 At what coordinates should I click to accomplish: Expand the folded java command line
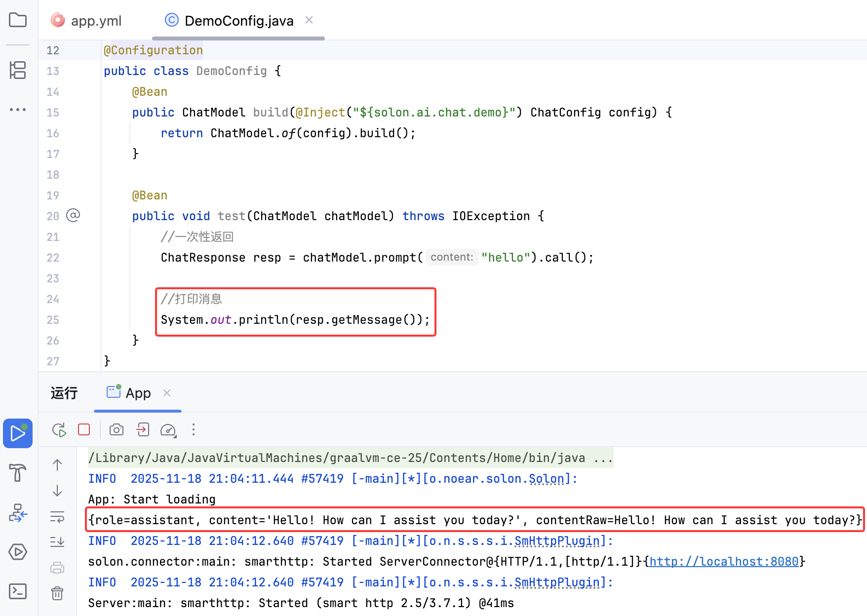click(x=603, y=458)
